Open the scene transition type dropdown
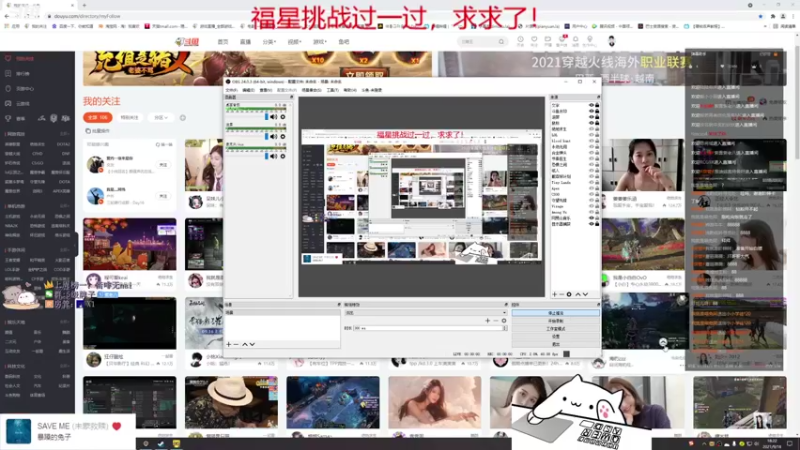This screenshot has width=800, height=450. point(426,313)
